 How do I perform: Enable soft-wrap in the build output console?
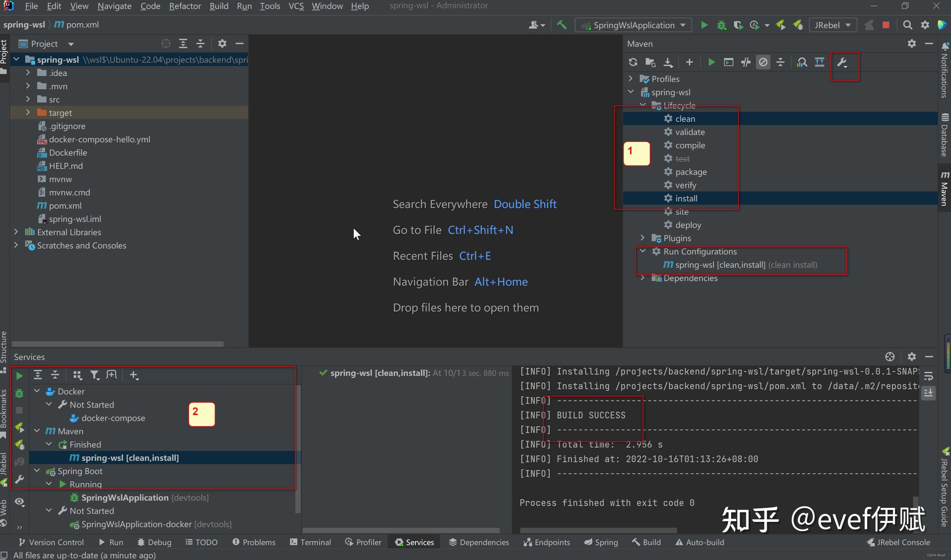tap(929, 377)
